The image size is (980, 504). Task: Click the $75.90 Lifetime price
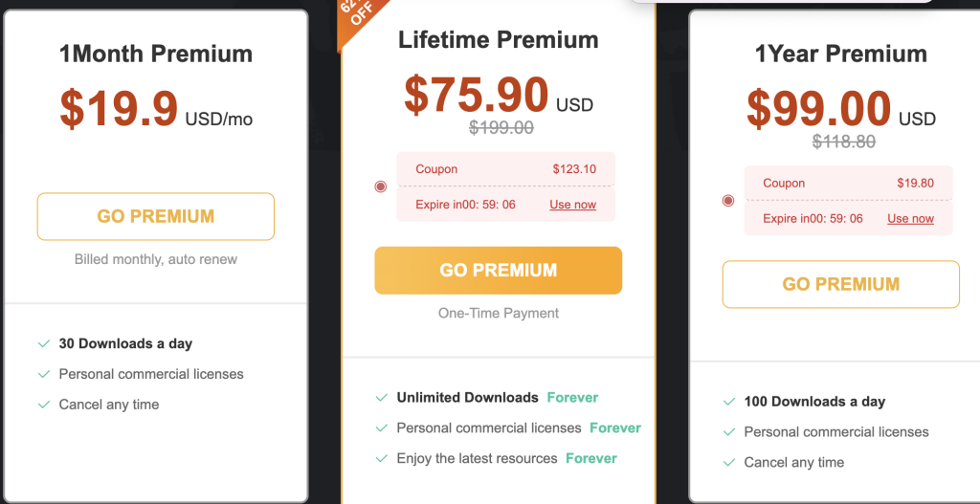477,95
